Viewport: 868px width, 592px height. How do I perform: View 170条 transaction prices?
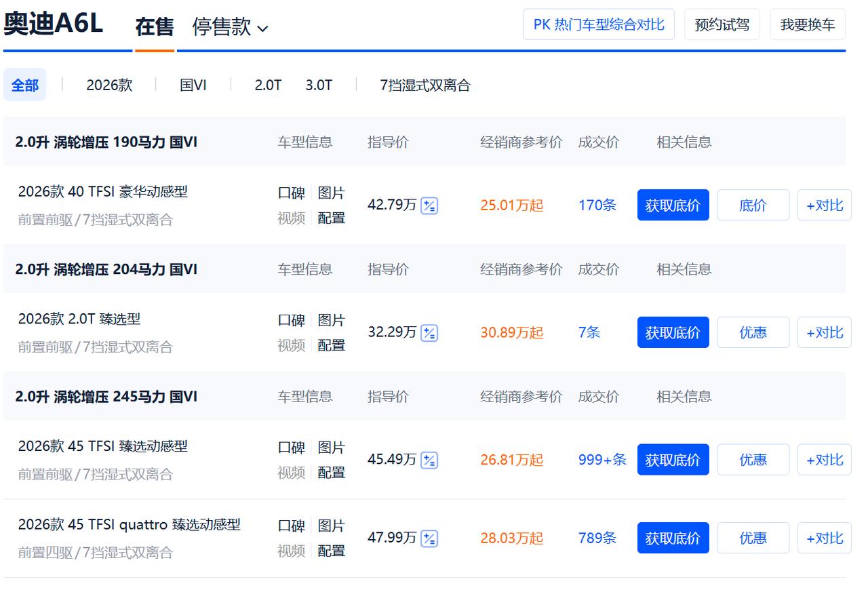[597, 205]
